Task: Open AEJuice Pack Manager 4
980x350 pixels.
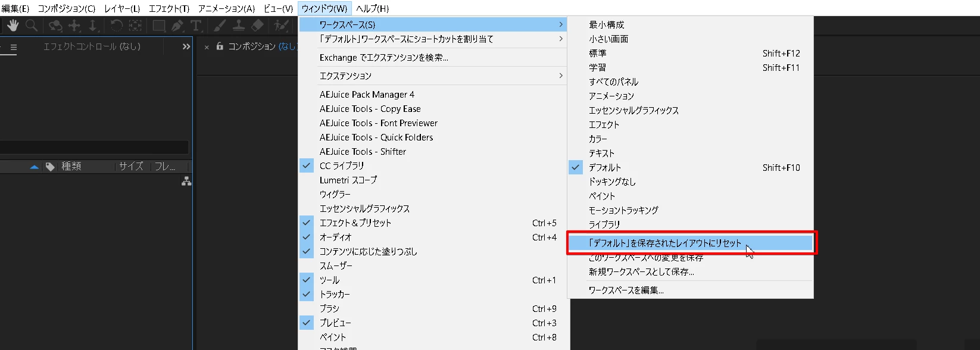Action: (x=433, y=95)
